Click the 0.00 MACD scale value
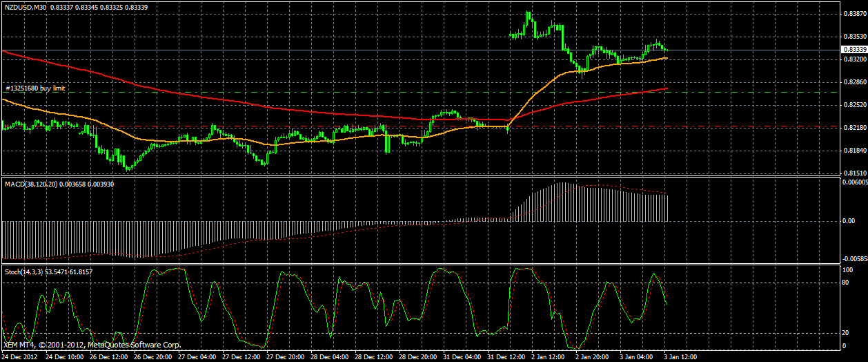The image size is (868, 362). click(849, 221)
